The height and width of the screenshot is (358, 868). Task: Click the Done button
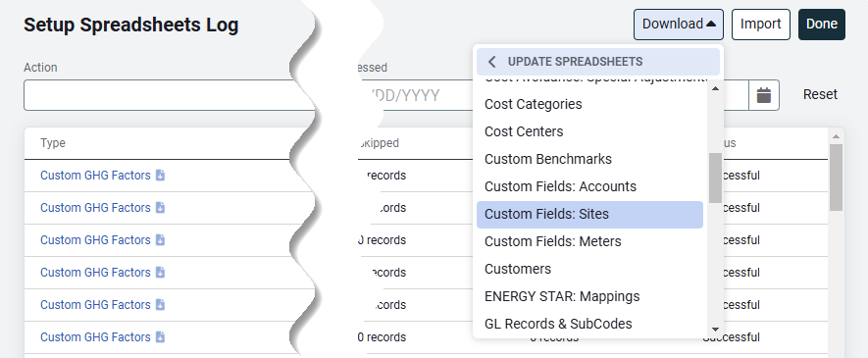coord(822,25)
